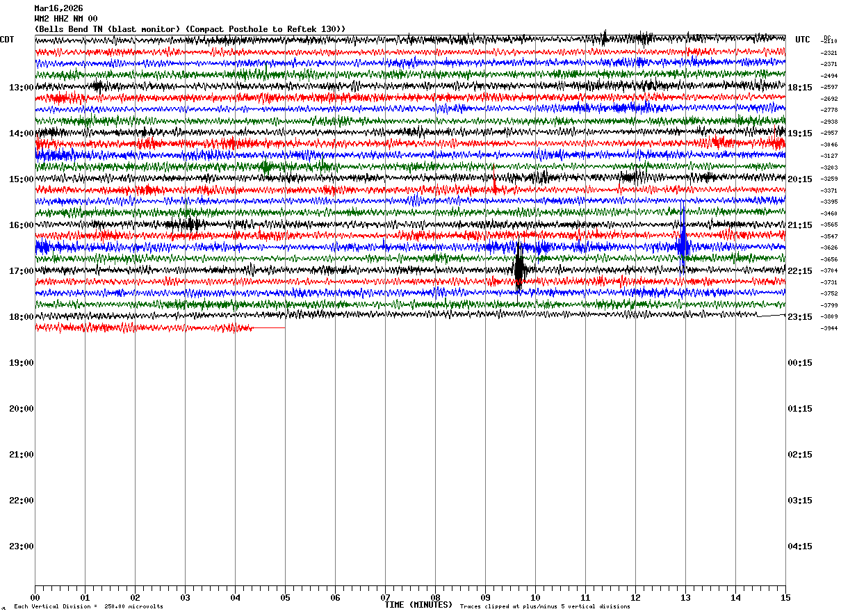Click minute tick label 11 on axis
841x616 pixels.
[x=585, y=598]
